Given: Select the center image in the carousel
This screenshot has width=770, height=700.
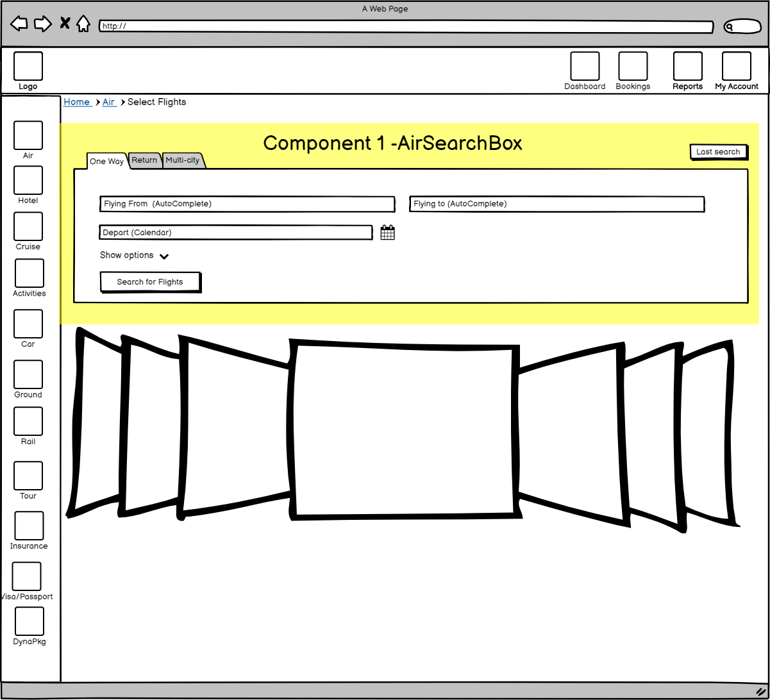Looking at the screenshot, I should tap(404, 431).
